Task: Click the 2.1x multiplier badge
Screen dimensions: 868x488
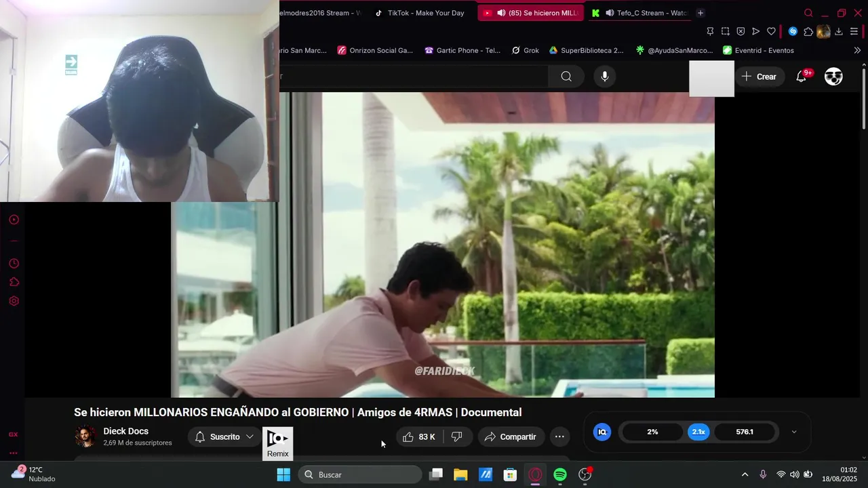Action: [698, 432]
